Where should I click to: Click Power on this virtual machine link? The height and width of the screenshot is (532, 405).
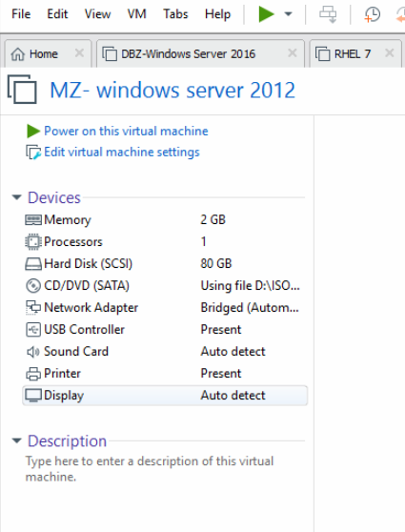click(x=126, y=131)
